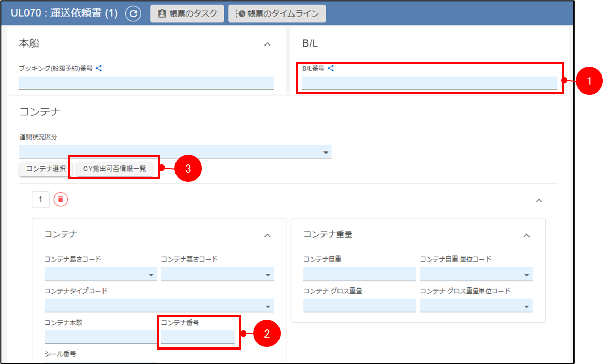
Task: Delete container row 1 with red trash icon
Action: point(61,200)
